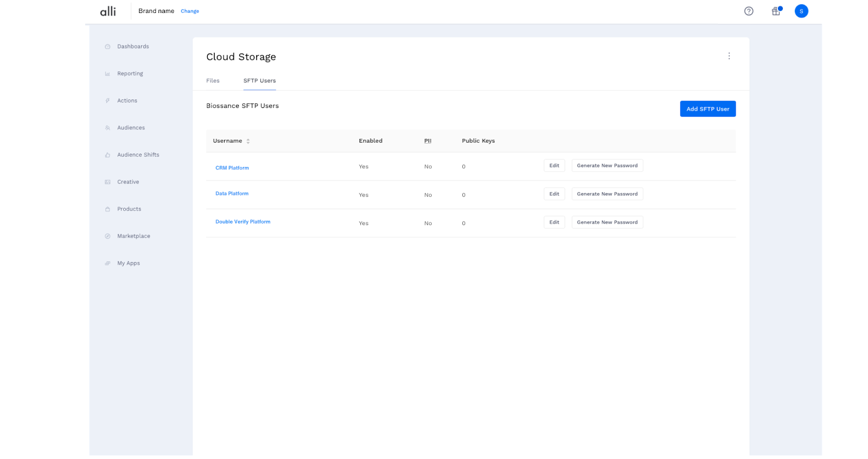The height and width of the screenshot is (459, 868).
Task: Select the SFTP Users tab
Action: (259, 81)
